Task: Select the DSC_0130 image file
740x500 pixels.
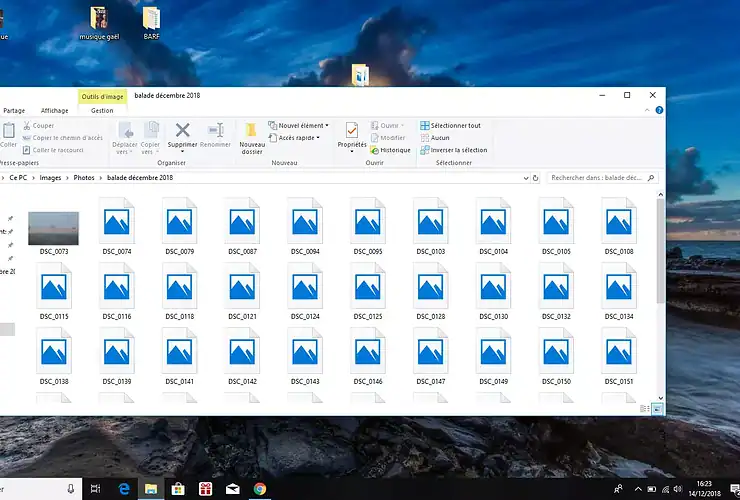Action: (493, 291)
